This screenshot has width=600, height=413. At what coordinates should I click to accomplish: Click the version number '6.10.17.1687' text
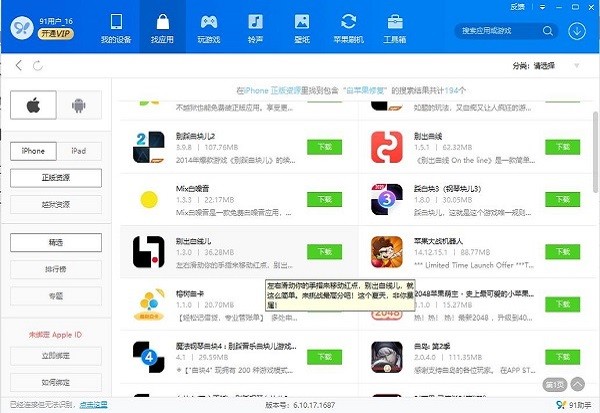tap(314, 405)
